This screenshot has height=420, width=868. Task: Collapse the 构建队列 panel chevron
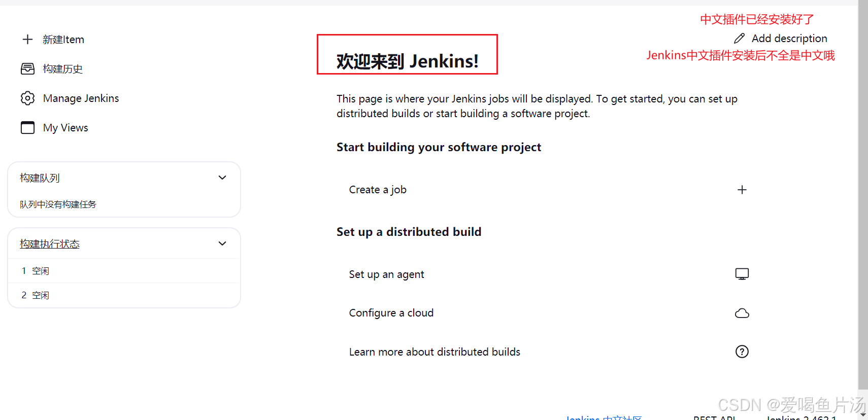point(222,178)
